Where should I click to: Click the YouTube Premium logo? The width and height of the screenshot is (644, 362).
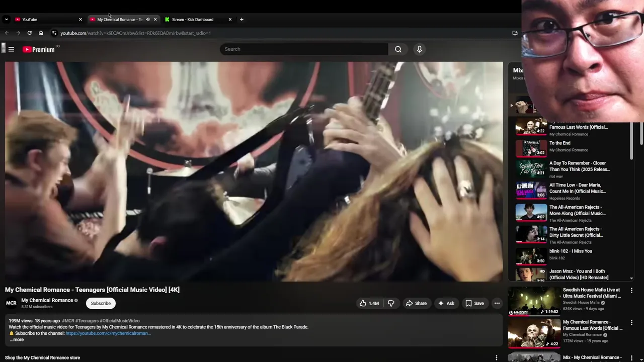click(x=39, y=49)
